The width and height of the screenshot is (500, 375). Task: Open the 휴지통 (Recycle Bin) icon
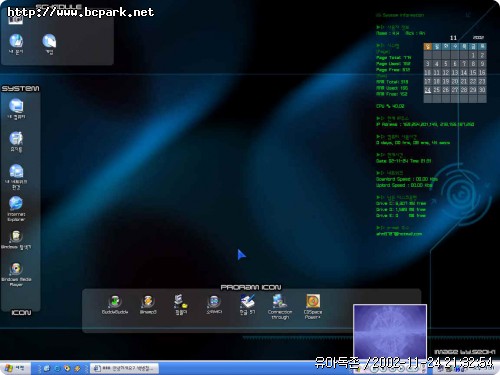pyautogui.click(x=16, y=141)
